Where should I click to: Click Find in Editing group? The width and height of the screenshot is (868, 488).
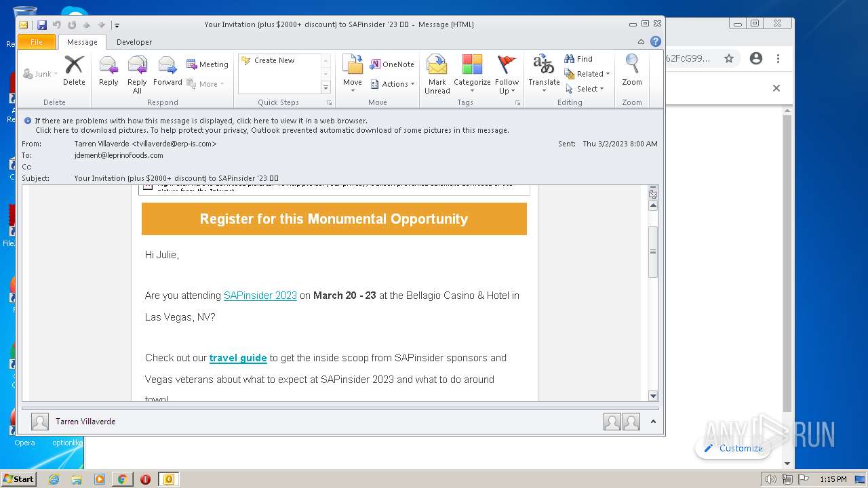(578, 59)
